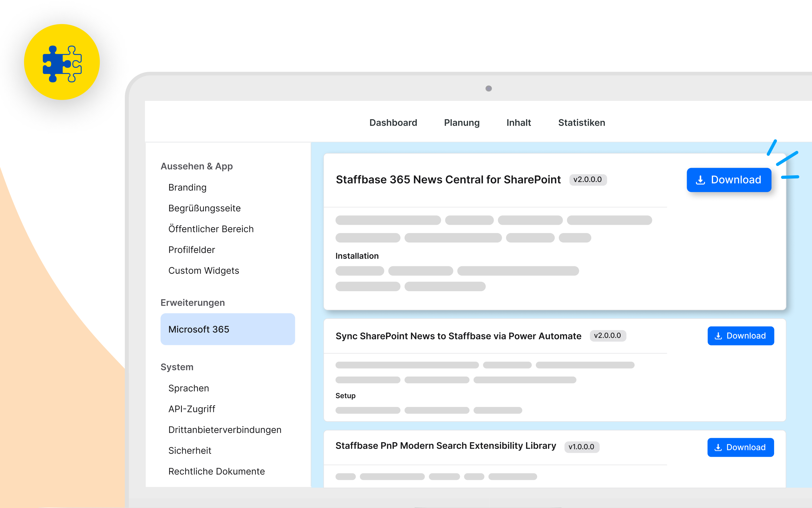Select Sicherheit in System section
The height and width of the screenshot is (508, 812).
click(189, 451)
